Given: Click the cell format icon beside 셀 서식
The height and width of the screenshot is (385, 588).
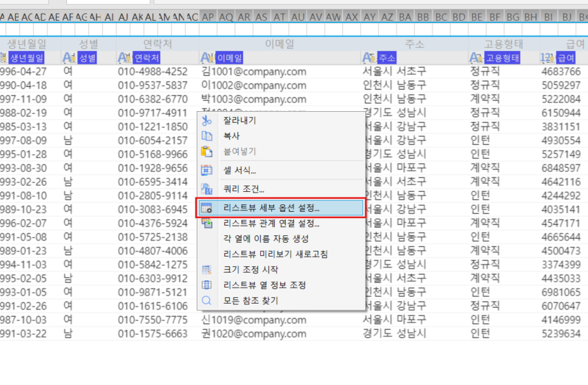Looking at the screenshot, I should [206, 170].
